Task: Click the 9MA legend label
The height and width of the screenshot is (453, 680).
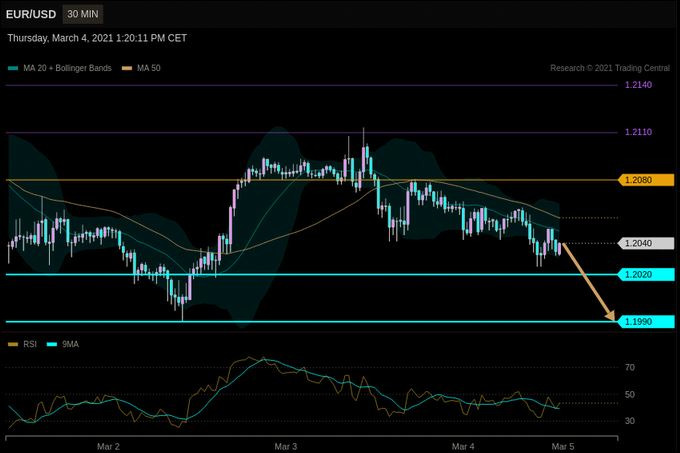Action: click(71, 344)
